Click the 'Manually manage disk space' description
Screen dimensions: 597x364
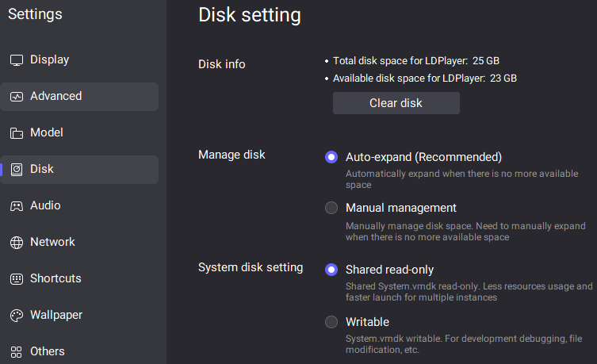click(x=465, y=232)
